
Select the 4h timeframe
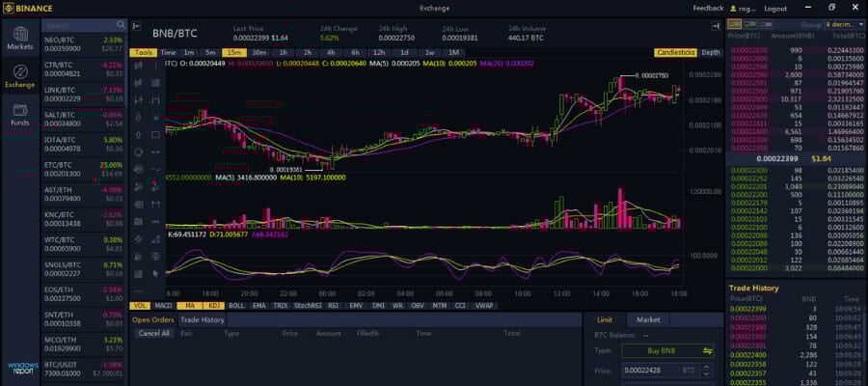(331, 53)
